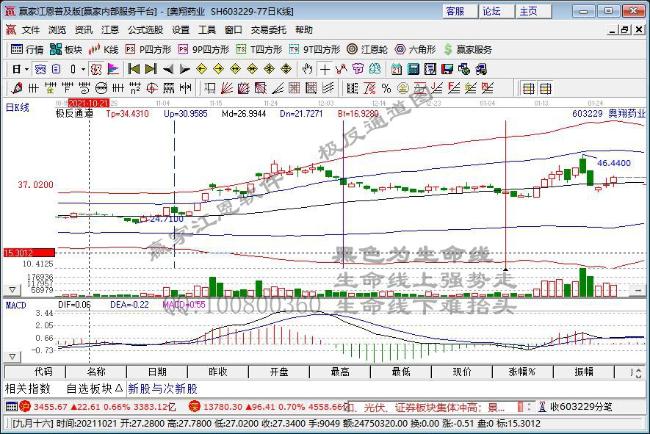Viewport: 650px width, 434px height.
Task: Select the red pencil drawing tool
Action: [x=17, y=88]
